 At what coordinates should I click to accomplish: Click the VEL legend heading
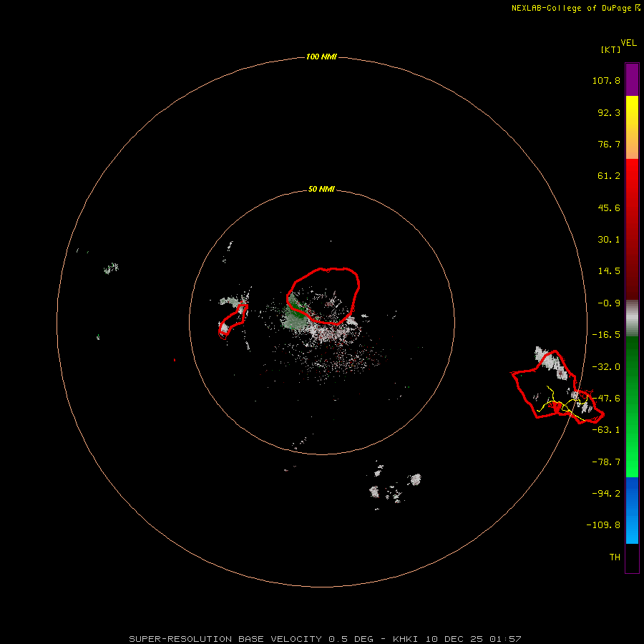pyautogui.click(x=628, y=43)
